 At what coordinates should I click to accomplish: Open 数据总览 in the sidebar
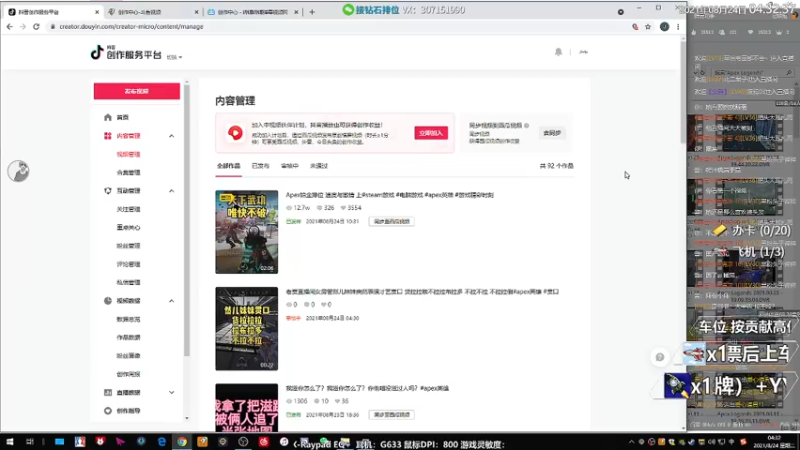coord(128,319)
